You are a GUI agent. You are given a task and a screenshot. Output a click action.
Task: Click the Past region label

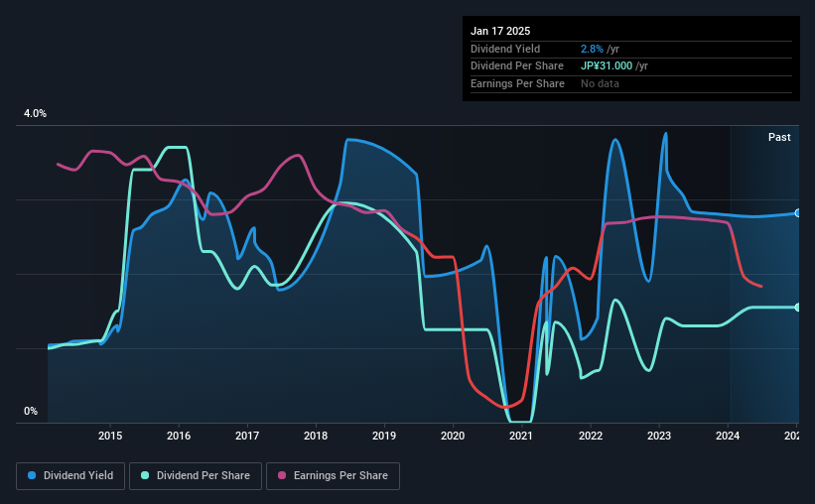point(779,137)
